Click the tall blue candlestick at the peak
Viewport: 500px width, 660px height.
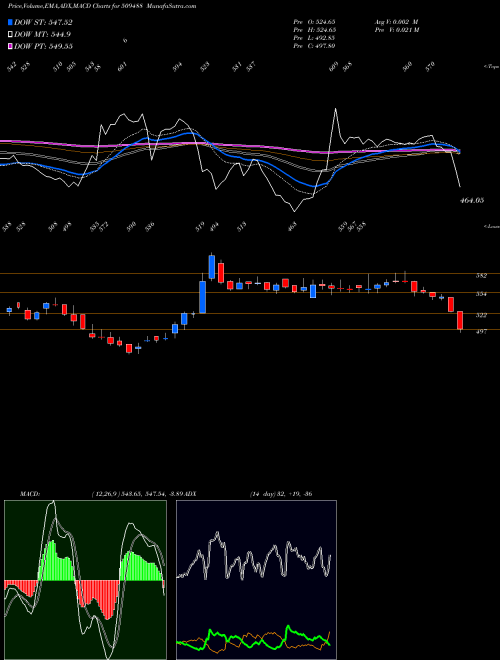[212, 267]
